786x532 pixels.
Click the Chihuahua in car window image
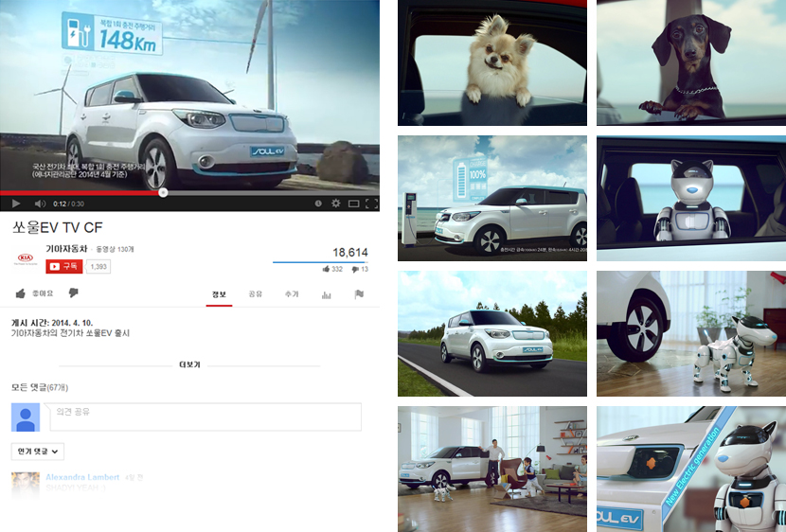click(x=492, y=62)
